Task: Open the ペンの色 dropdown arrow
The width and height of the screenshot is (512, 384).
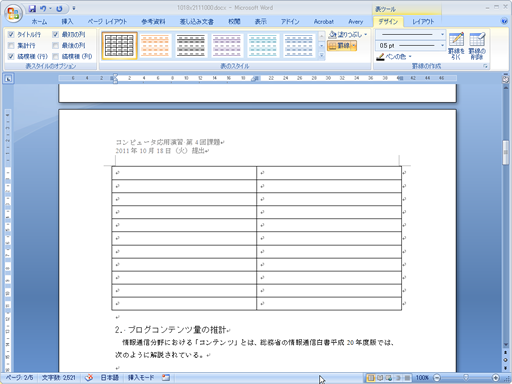Action: click(x=410, y=57)
